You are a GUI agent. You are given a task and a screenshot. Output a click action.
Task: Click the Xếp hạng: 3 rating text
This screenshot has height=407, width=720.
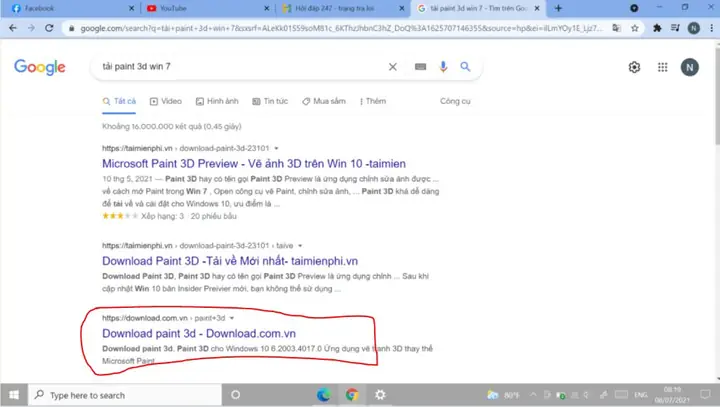pos(163,216)
